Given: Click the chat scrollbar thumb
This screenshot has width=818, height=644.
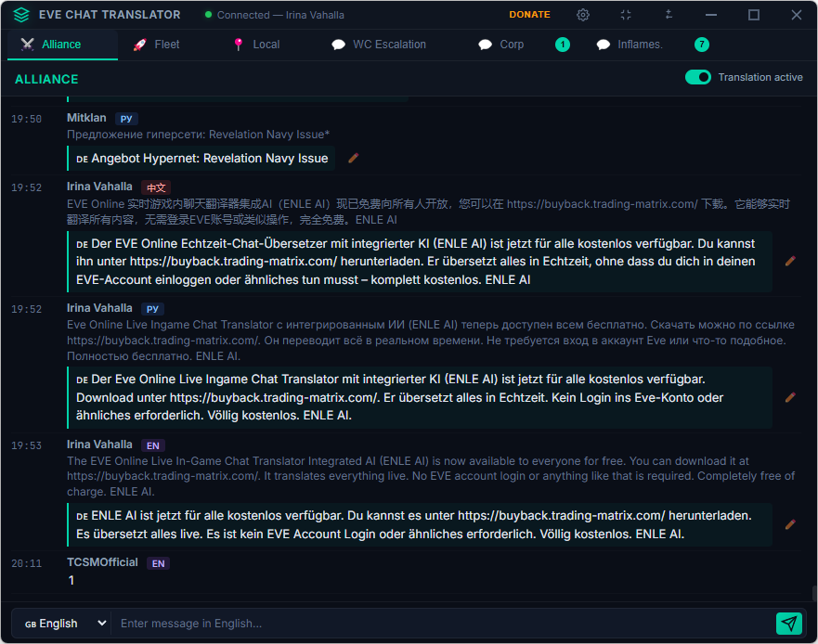Looking at the screenshot, I should pos(814,593).
